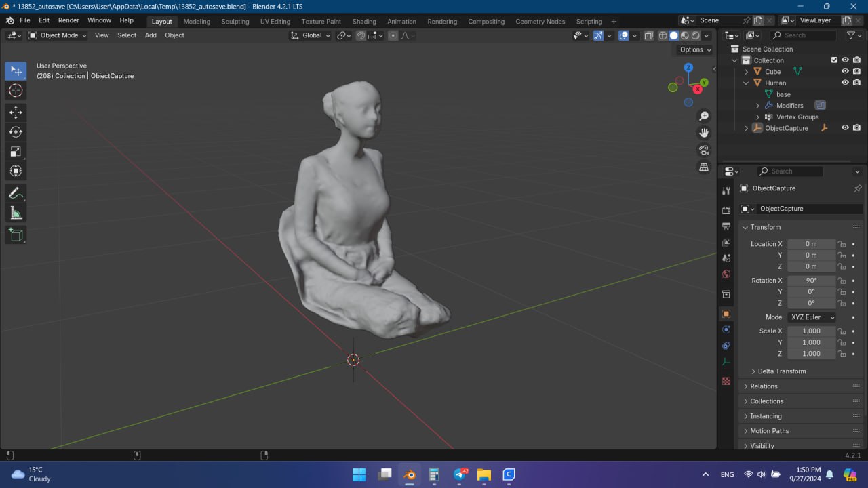Open the Output properties tab
Viewport: 868px width, 488px height.
coord(726,226)
